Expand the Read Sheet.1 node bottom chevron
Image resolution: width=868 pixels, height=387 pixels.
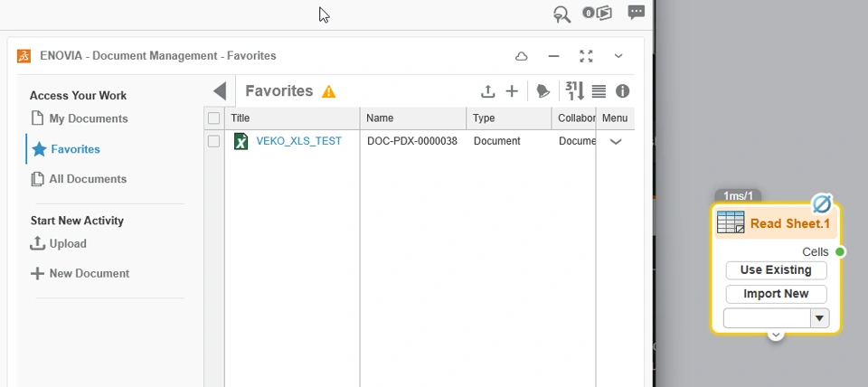click(x=776, y=335)
